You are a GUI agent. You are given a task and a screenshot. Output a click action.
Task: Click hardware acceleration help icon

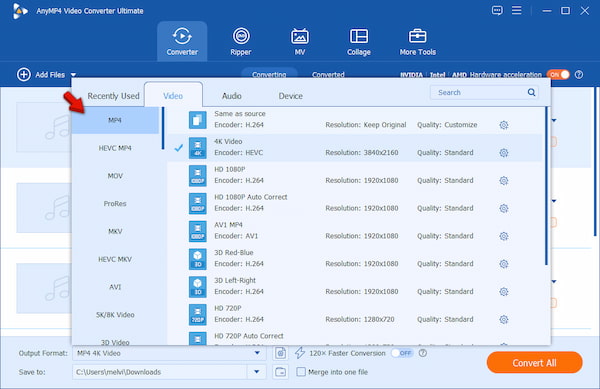coord(579,75)
